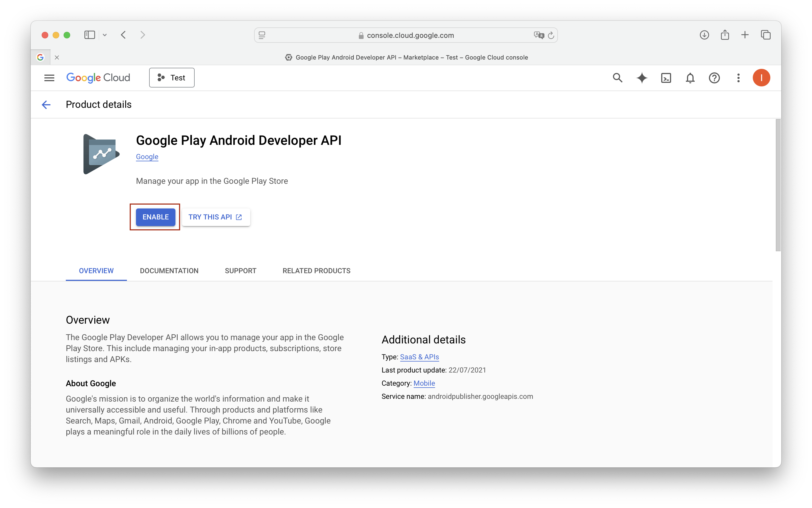Image resolution: width=812 pixels, height=508 pixels.
Task: Toggle the Safari sidebar
Action: 89,35
